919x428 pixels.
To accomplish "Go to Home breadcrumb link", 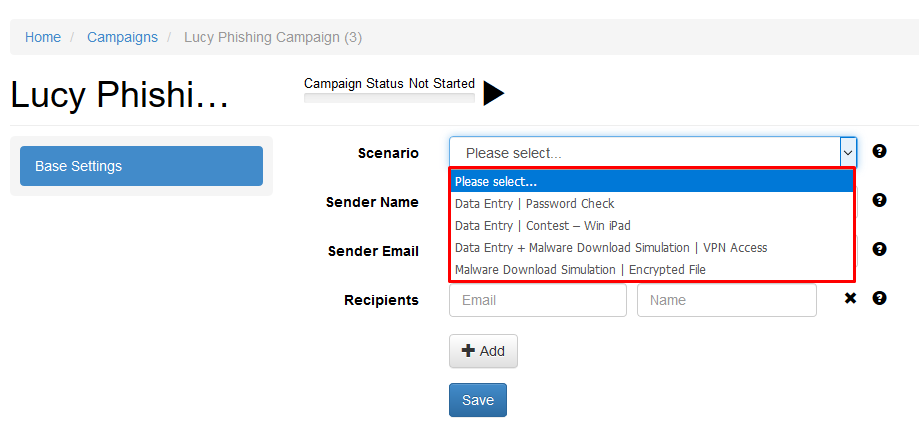I will [43, 38].
